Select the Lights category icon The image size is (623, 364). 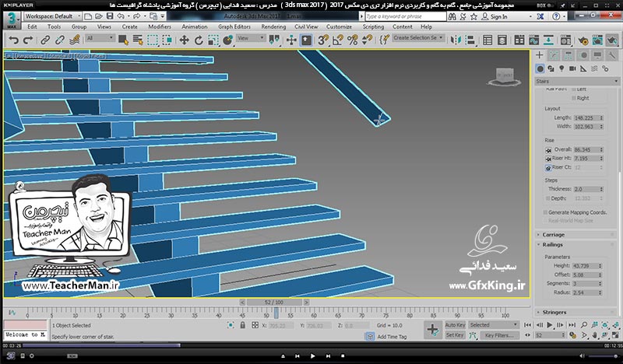point(561,68)
